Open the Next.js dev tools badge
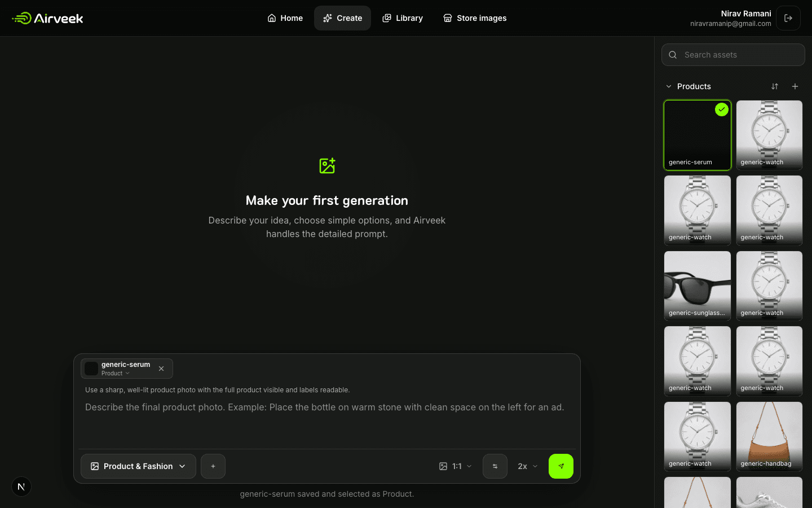This screenshot has width=812, height=508. tap(21, 487)
